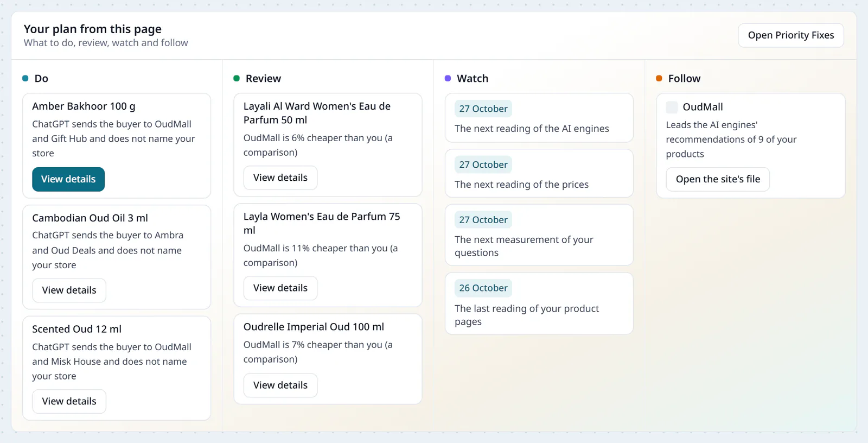Click the purple dot beside Watch heading
Viewport: 868px width, 443px height.
tap(448, 78)
